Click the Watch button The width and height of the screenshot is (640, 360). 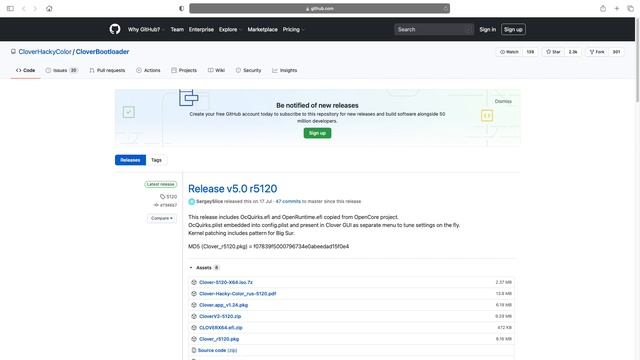[x=509, y=52]
